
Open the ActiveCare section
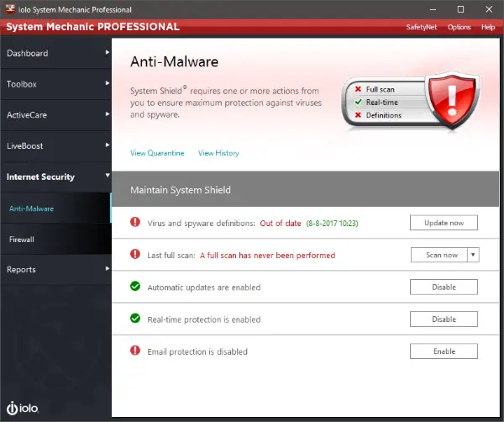pyautogui.click(x=56, y=115)
